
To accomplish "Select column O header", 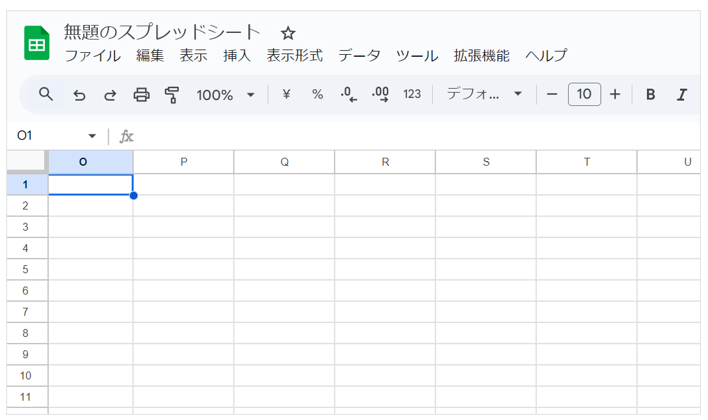I will pyautogui.click(x=91, y=162).
